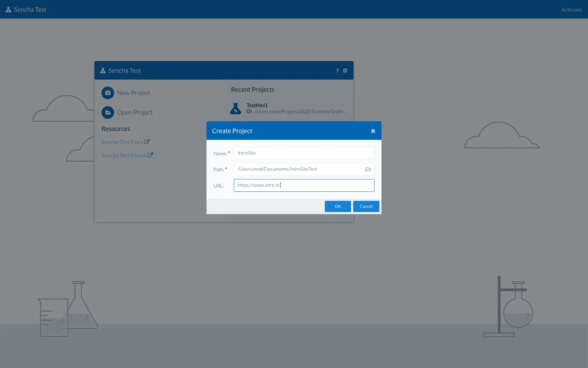Click the folder icon beside TestHmi1 path
This screenshot has width=588, height=368.
pyautogui.click(x=249, y=111)
